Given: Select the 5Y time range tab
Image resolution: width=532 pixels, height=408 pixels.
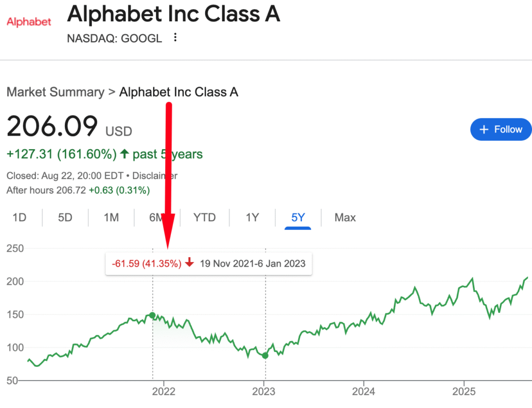Looking at the screenshot, I should (x=298, y=217).
